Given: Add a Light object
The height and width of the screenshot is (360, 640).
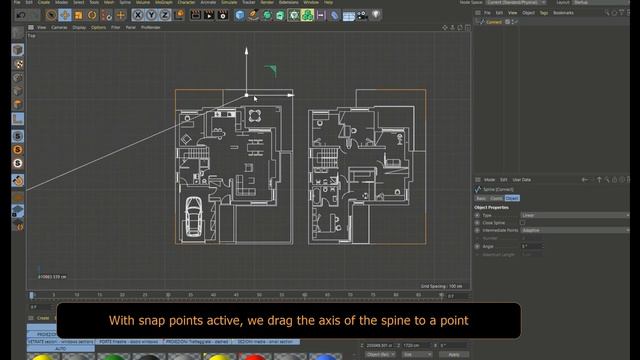Looking at the screenshot, I should coord(376,15).
